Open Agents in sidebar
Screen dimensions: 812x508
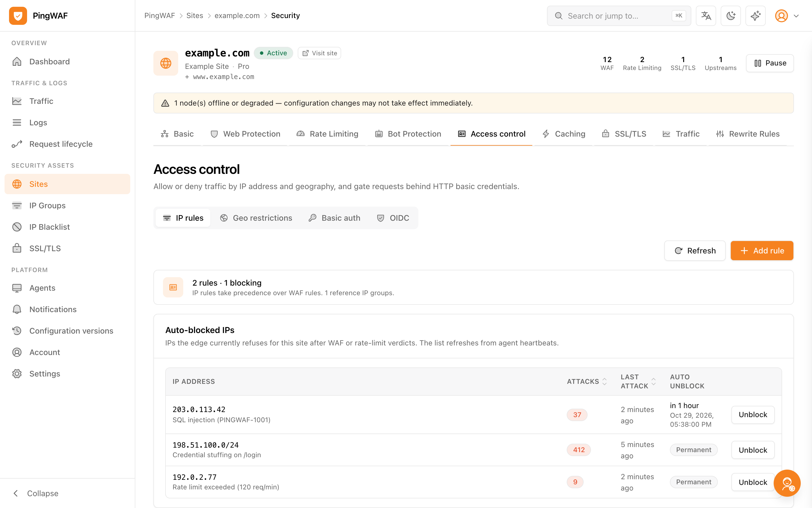click(x=67, y=288)
